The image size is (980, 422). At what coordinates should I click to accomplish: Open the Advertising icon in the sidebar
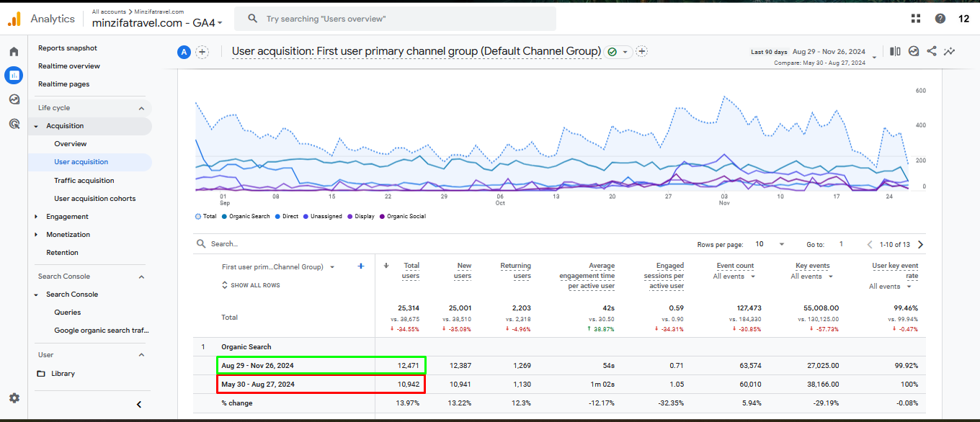[x=14, y=124]
